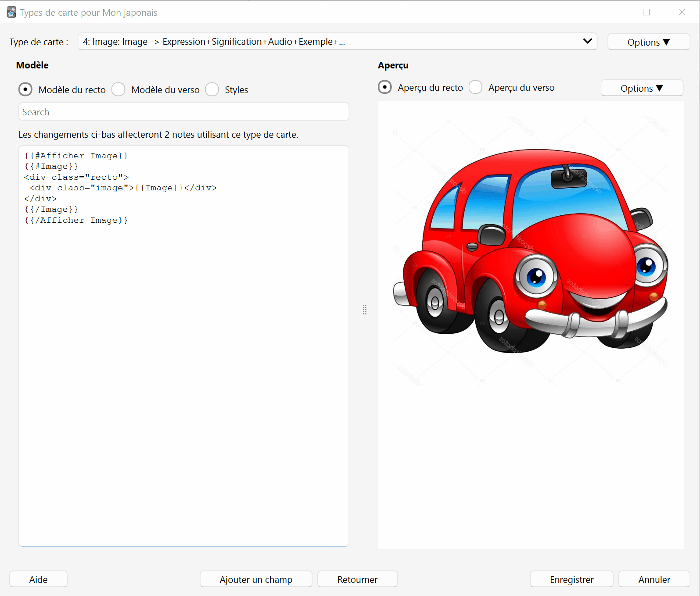
Task: Click the Aide button
Action: [x=39, y=579]
